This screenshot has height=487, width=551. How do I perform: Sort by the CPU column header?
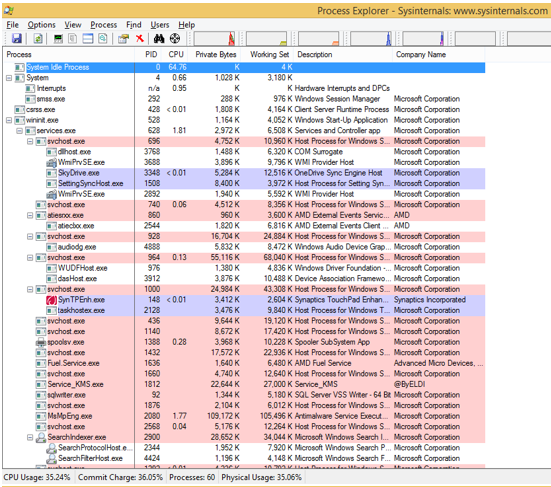175,54
